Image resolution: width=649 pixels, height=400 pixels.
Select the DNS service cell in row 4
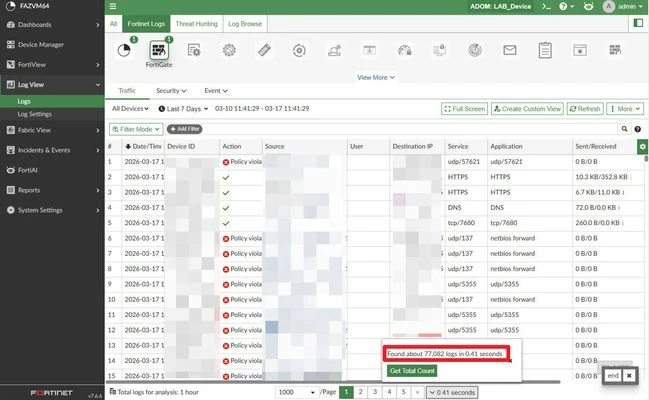click(466, 207)
